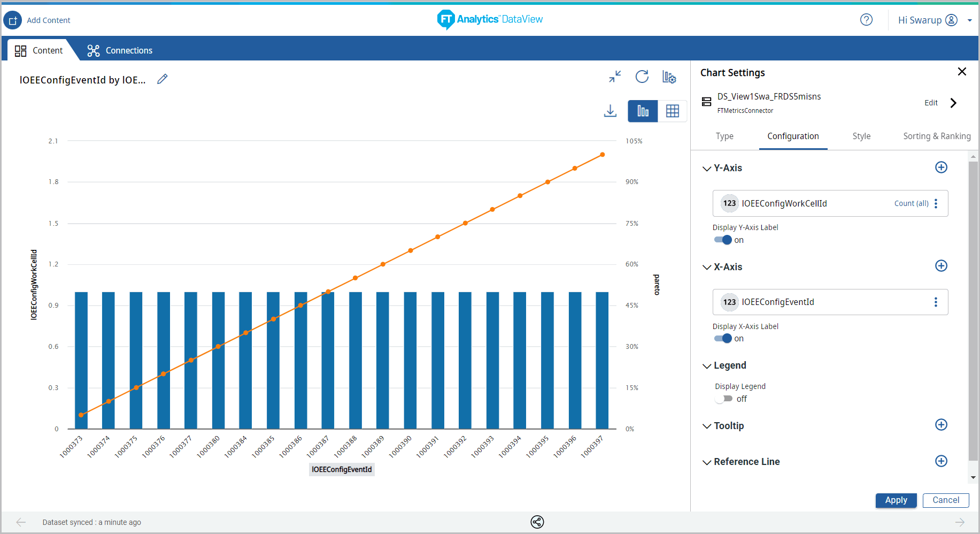Screen dimensions: 980x534
Task: Turn off Display Y-Axis Label toggle
Action: pyautogui.click(x=723, y=240)
